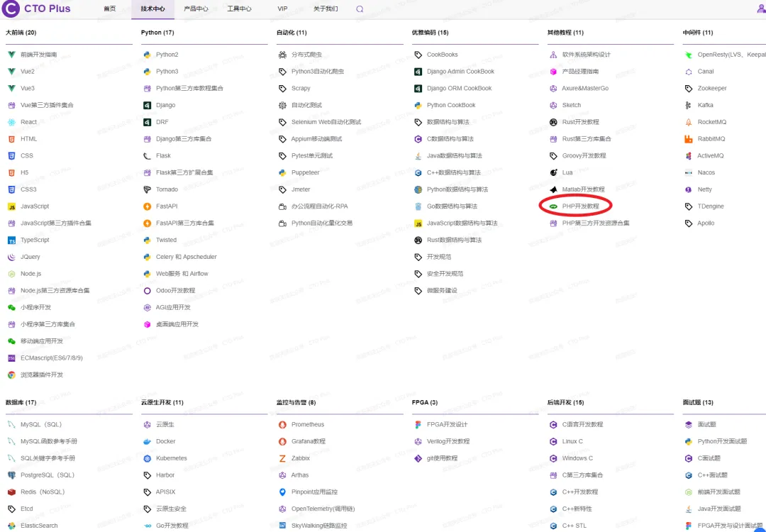Click the 优雅编码 (15) category heading
The image size is (766, 532).
(x=430, y=33)
